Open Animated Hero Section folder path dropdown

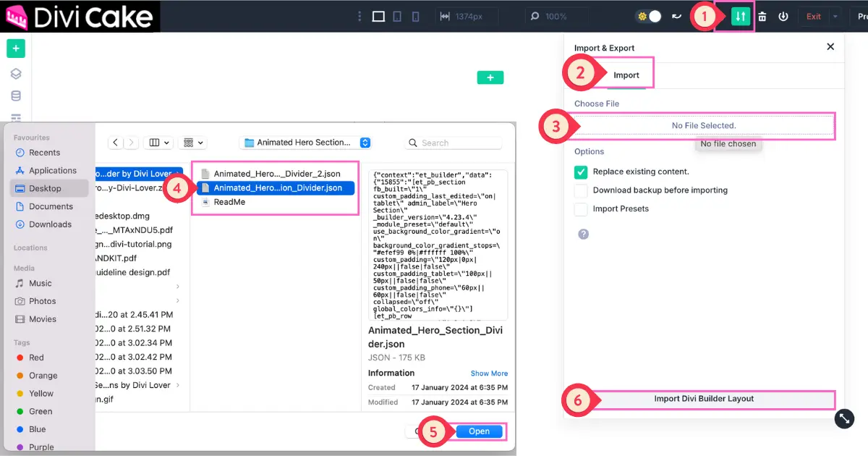point(305,143)
